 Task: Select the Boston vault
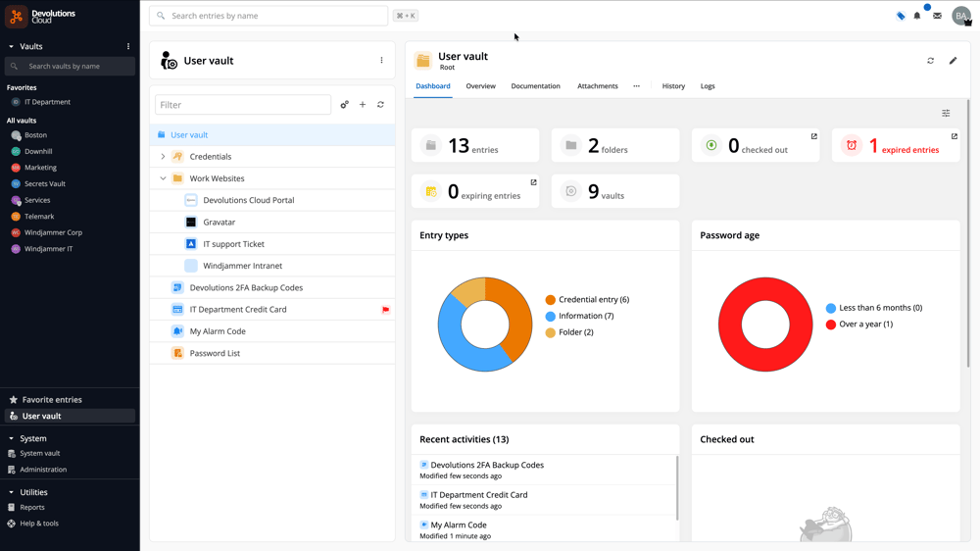(35, 135)
